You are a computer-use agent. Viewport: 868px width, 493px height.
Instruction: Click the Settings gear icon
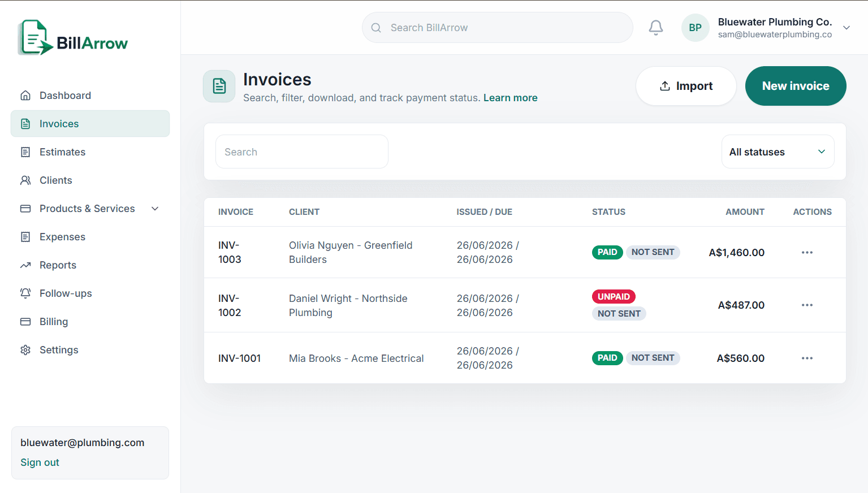[25, 350]
